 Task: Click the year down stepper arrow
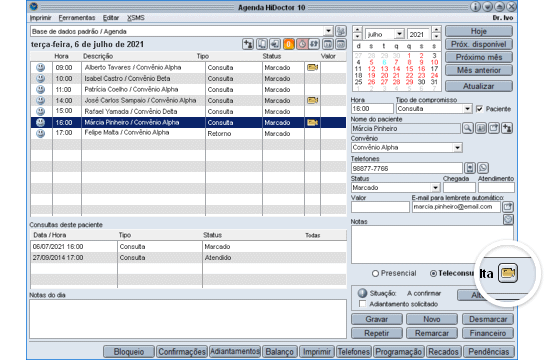(x=436, y=36)
